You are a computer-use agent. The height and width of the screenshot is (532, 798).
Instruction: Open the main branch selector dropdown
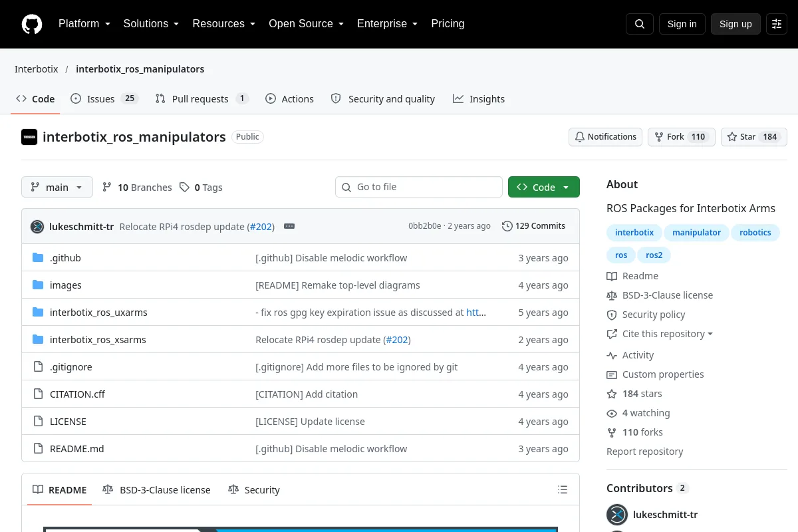click(x=57, y=187)
